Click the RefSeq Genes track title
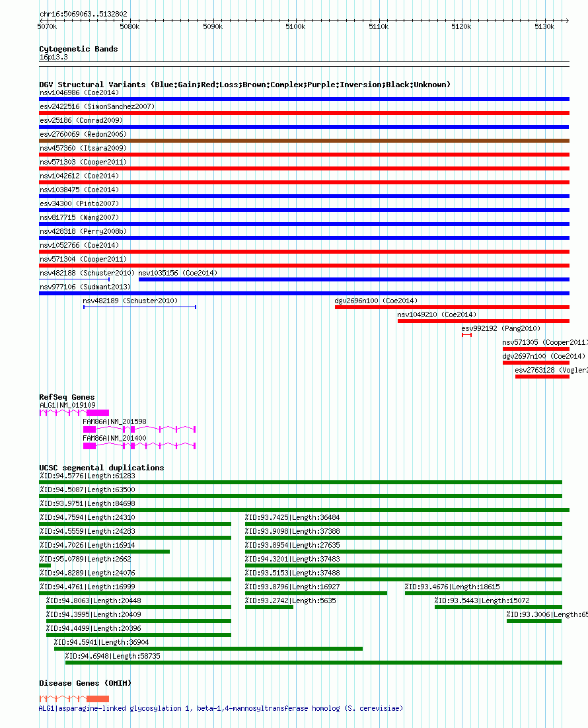 [67, 397]
